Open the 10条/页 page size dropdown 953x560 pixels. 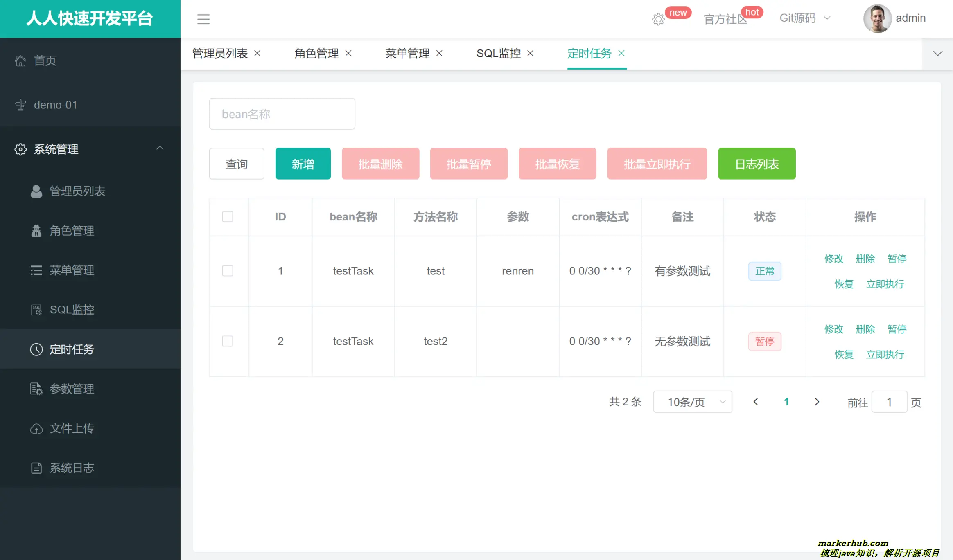(x=693, y=402)
